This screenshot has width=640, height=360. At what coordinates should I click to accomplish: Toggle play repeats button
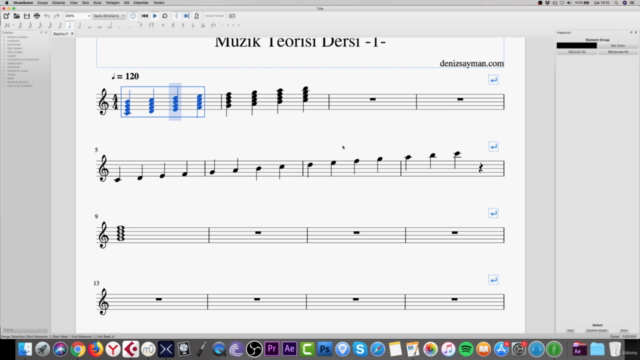click(176, 16)
